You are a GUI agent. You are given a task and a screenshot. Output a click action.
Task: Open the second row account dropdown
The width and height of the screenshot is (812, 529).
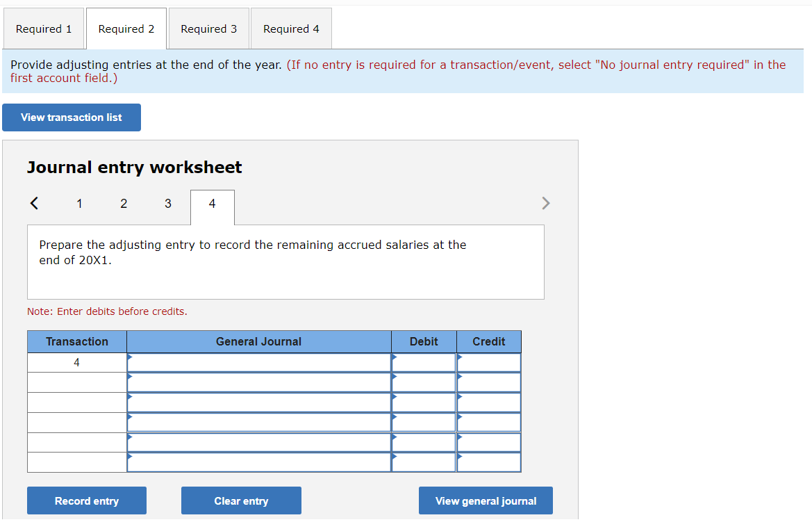click(x=129, y=382)
